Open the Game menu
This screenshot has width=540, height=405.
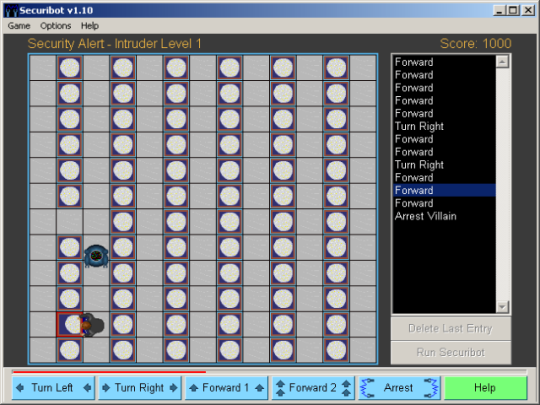[x=19, y=26]
